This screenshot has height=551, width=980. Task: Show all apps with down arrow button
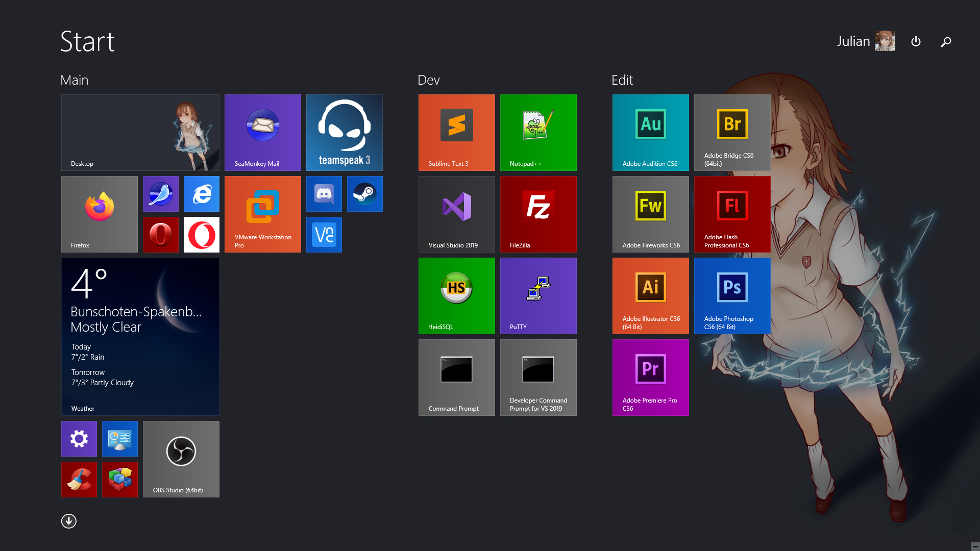(x=69, y=521)
